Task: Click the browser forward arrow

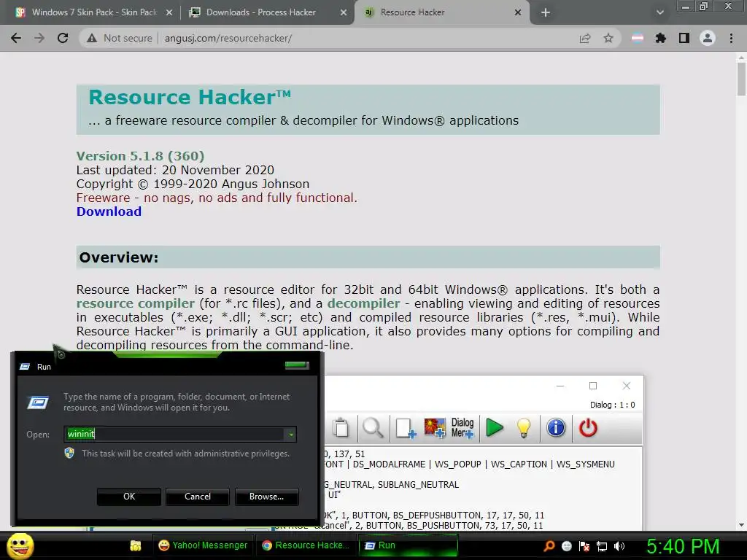Action: pos(39,38)
